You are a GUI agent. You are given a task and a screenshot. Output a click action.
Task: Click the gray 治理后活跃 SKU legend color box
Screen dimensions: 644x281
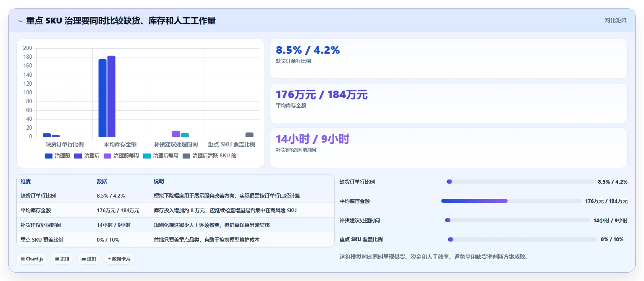point(186,156)
